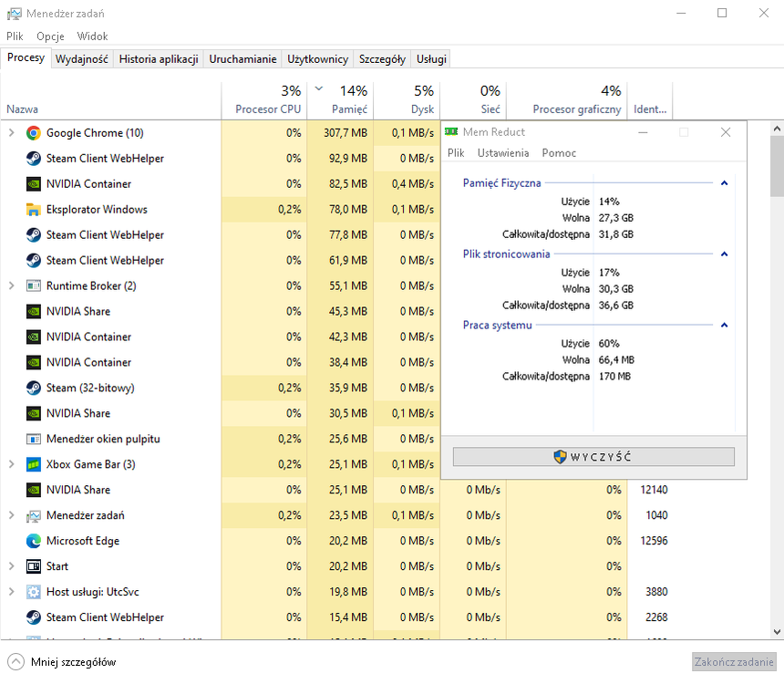
Task: Switch to the Szczegóły tab
Action: click(x=382, y=59)
